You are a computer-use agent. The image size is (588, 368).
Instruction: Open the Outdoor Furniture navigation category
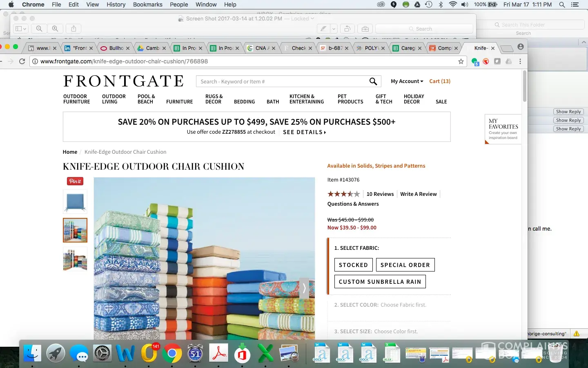click(x=77, y=99)
